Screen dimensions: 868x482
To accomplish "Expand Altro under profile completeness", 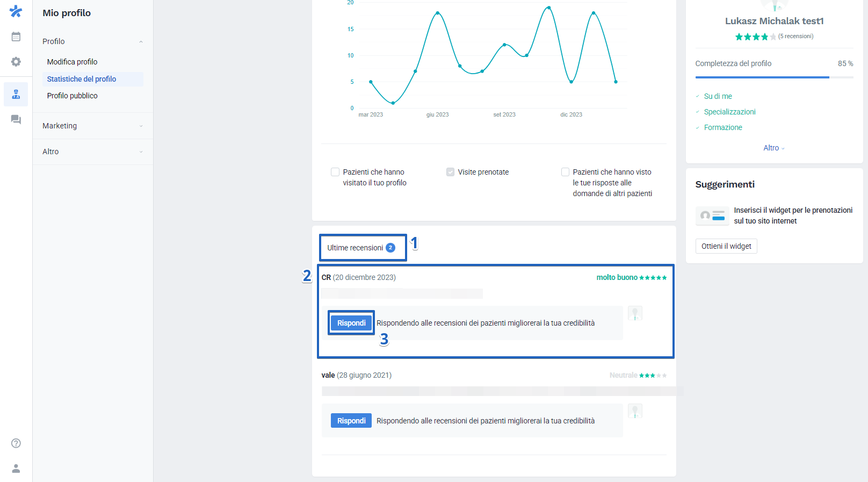I will [x=774, y=148].
